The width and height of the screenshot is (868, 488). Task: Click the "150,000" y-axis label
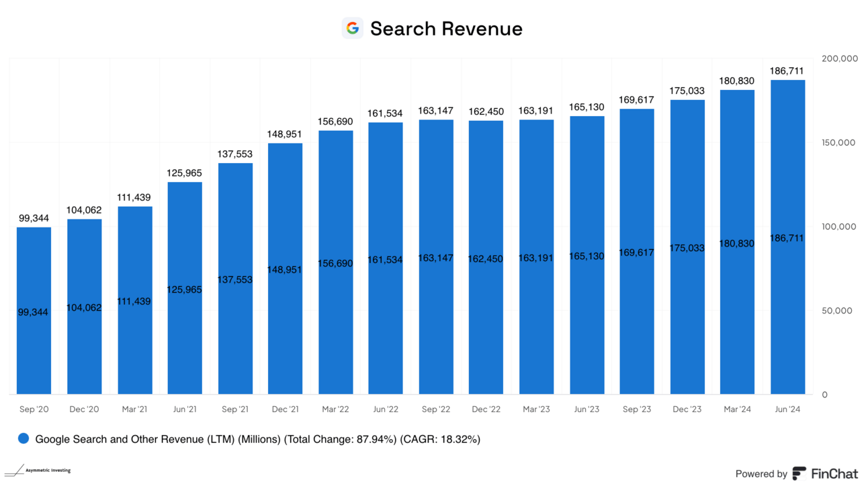(x=840, y=142)
